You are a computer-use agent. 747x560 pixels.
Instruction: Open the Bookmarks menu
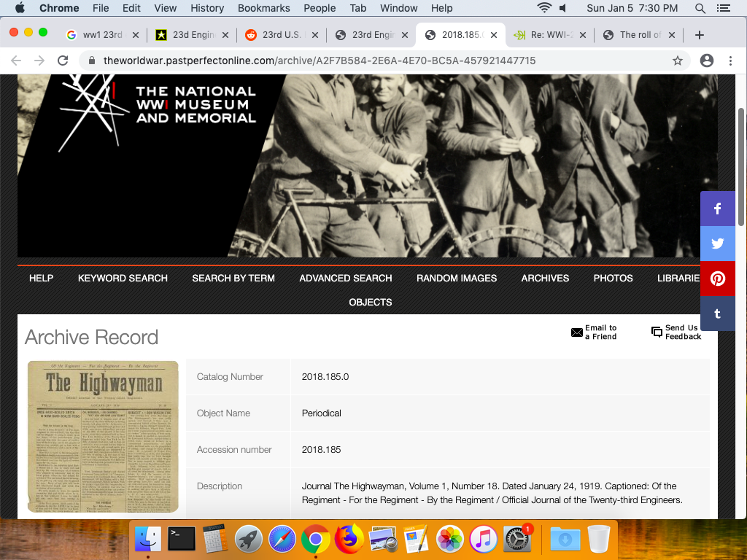263,8
